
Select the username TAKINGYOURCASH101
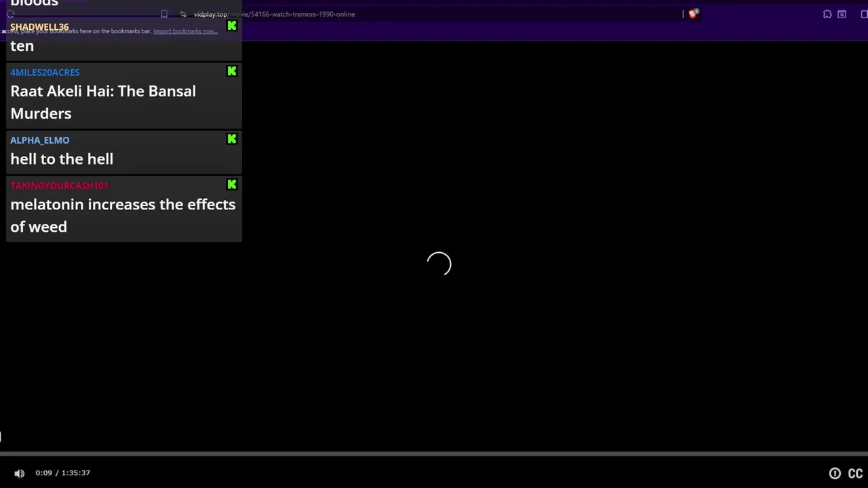(59, 185)
